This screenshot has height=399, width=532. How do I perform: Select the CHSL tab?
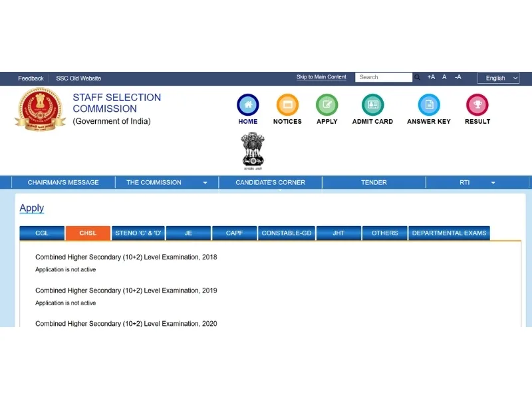click(x=88, y=233)
